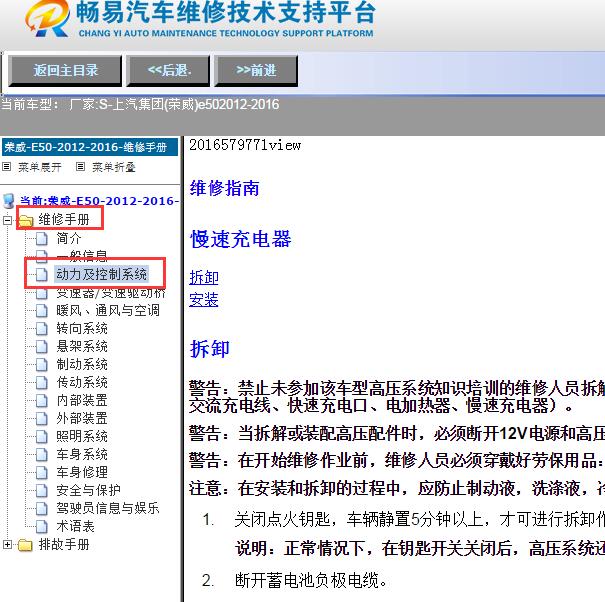Click the 返回主目录 button
605x602 pixels.
(x=66, y=70)
